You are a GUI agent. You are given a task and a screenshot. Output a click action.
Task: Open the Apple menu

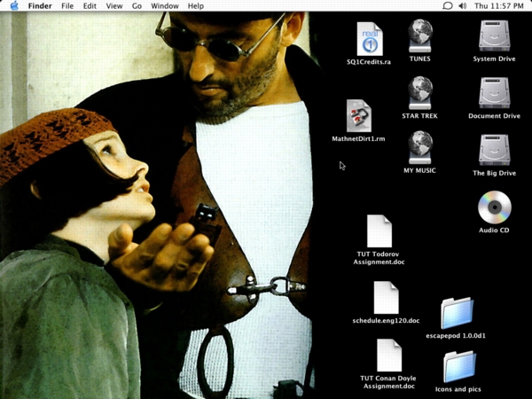coord(14,6)
